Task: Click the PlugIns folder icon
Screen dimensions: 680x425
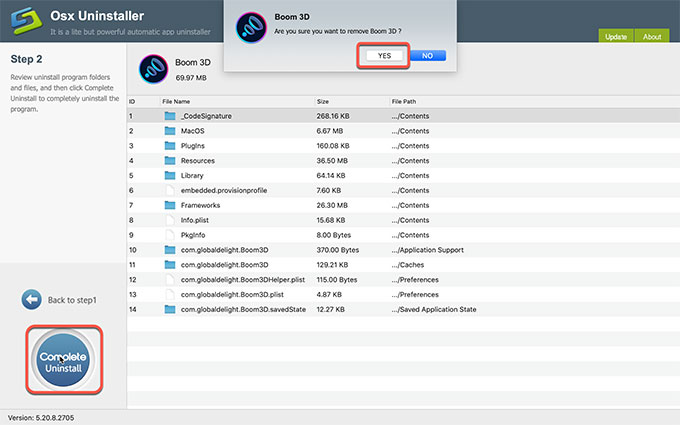Action: tap(170, 146)
